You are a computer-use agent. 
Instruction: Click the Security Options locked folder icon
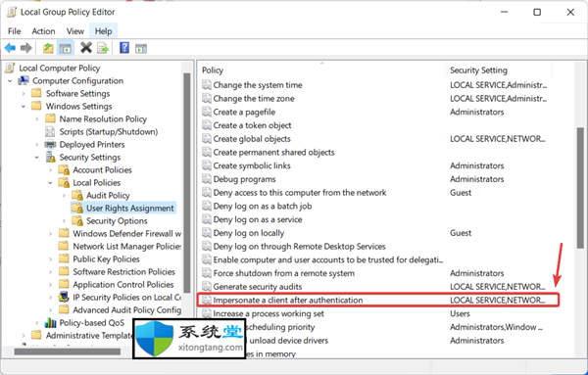[77, 220]
